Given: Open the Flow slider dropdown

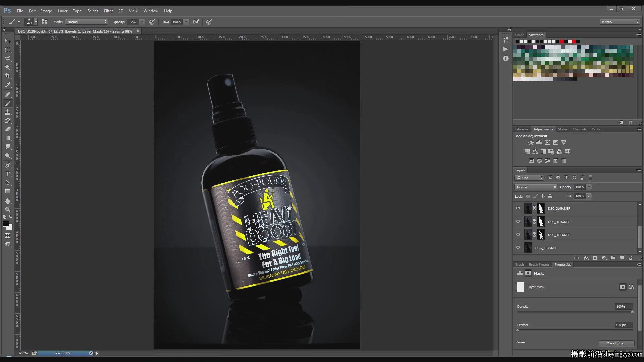Looking at the screenshot, I should 186,22.
